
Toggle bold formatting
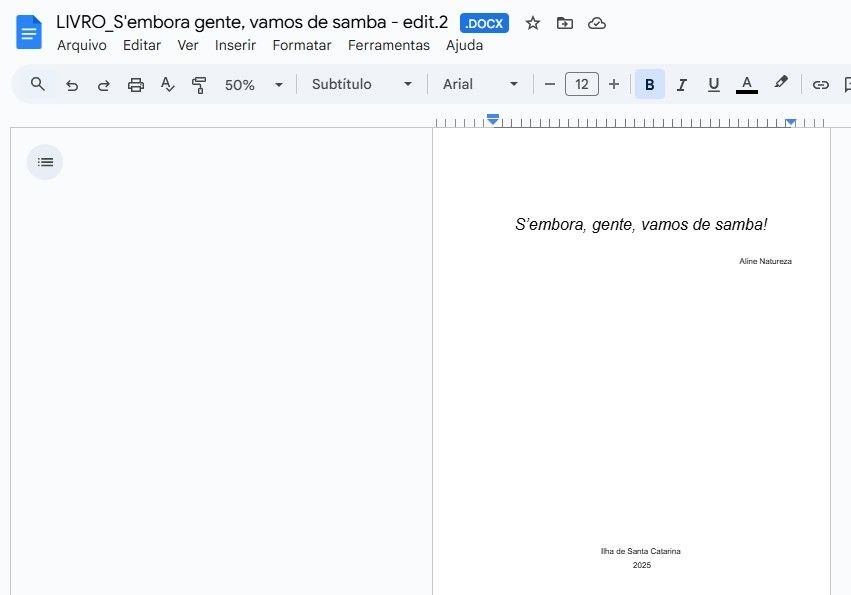tap(650, 84)
